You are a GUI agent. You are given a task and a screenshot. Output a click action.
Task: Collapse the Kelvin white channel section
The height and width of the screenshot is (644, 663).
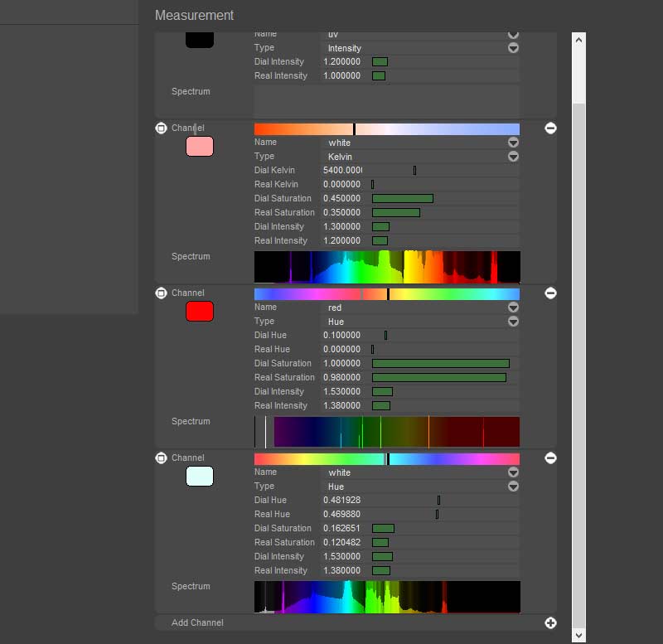[161, 128]
